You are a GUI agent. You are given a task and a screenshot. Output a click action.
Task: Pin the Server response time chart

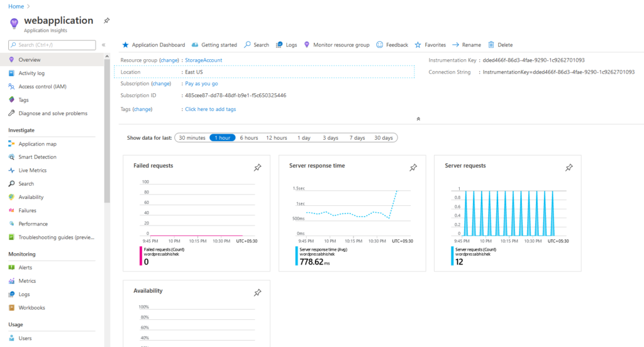coord(413,168)
